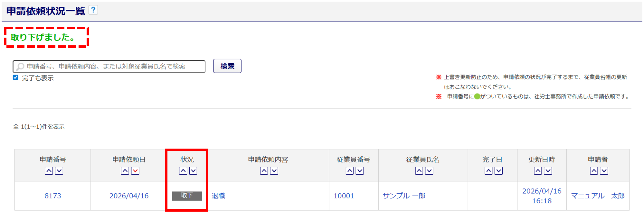Viewport: 644px width, 220px height.
Task: Sort 申請番号 column descending
Action: click(x=59, y=171)
